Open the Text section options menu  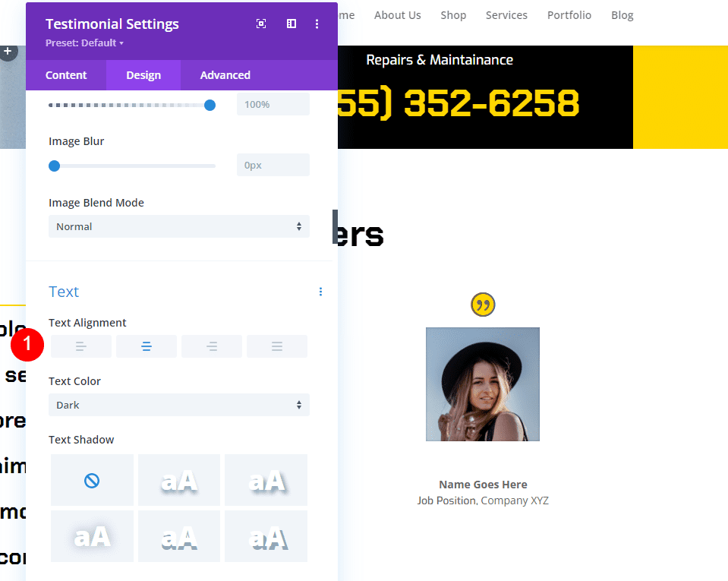(320, 292)
